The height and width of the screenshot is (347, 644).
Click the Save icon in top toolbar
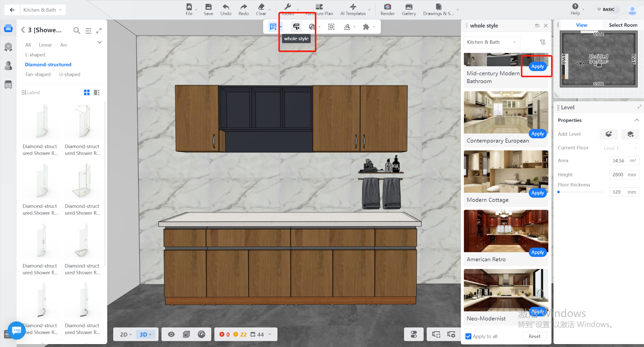[x=208, y=7]
